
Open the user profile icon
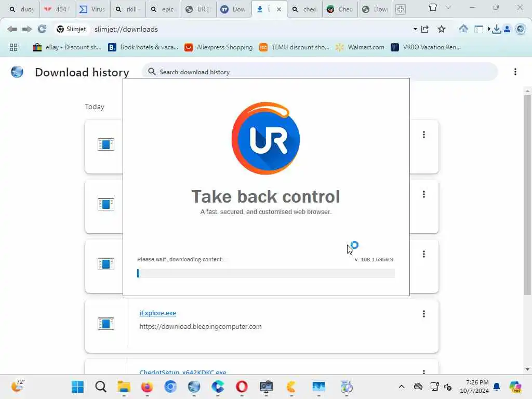pyautogui.click(x=507, y=29)
